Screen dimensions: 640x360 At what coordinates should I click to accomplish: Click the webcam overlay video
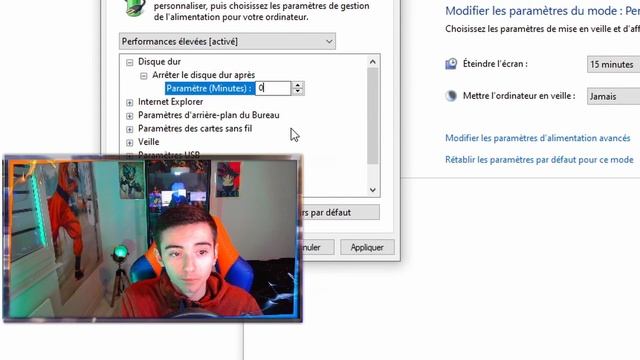(153, 238)
